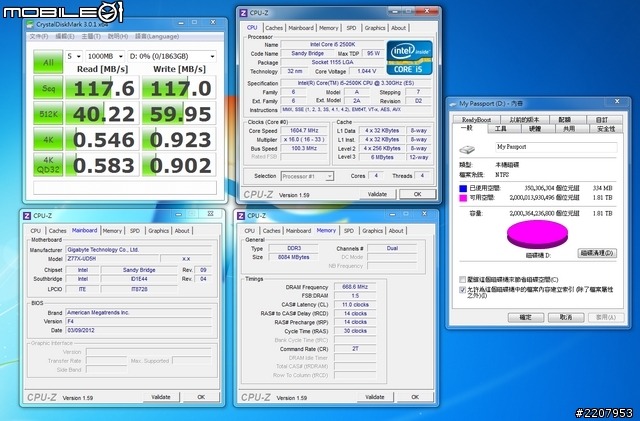This screenshot has height=421, width=640.
Task: Click the My Passport volume name field
Action: coord(556,147)
